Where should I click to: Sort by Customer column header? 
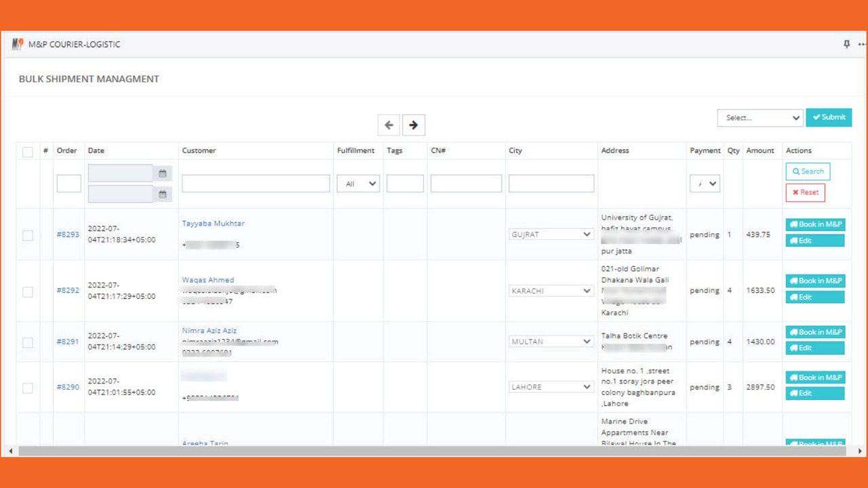(x=199, y=150)
